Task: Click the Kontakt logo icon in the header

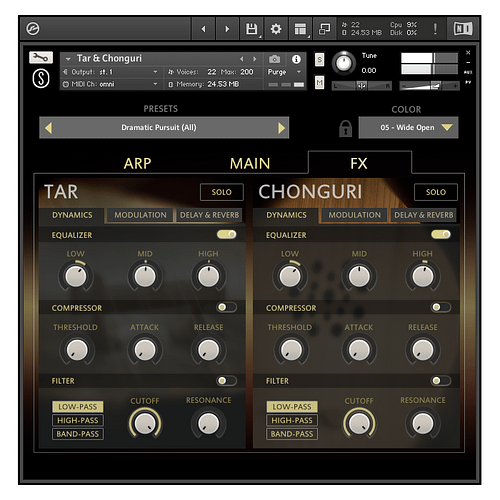Action: 33,29
